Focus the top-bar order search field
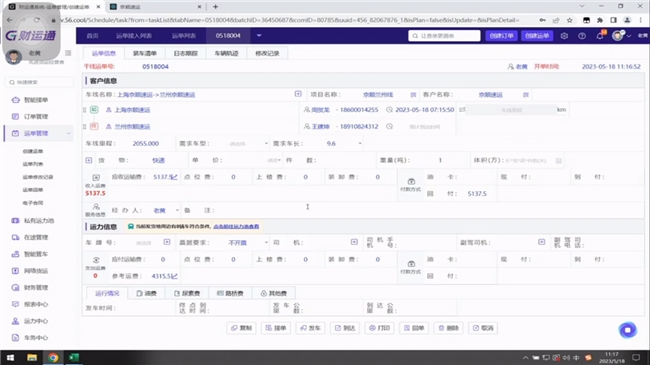 tap(444, 36)
